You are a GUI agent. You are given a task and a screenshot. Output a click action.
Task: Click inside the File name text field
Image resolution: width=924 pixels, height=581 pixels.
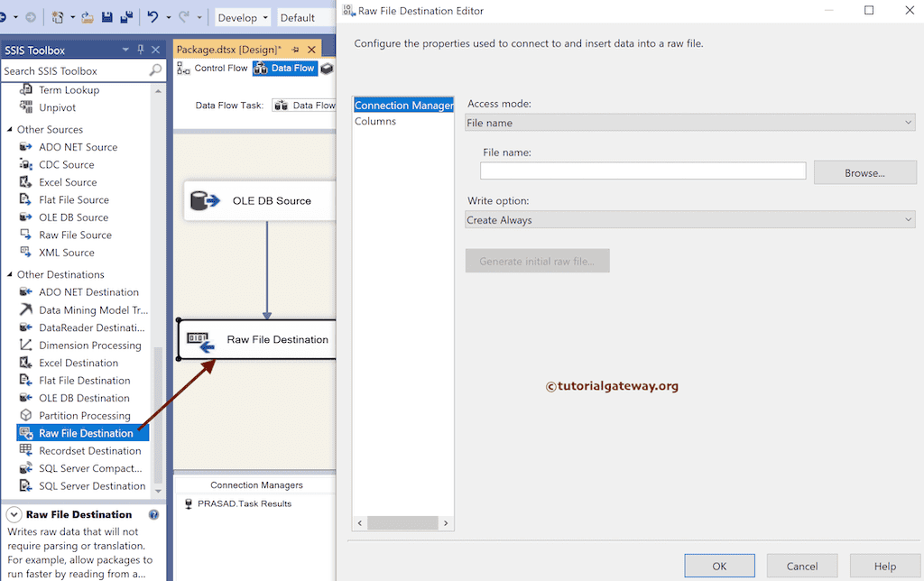point(642,170)
